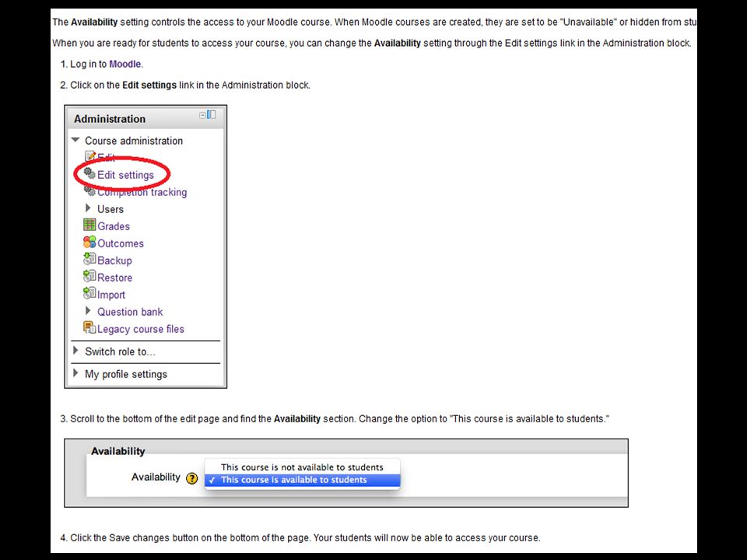Open the Restore link

click(115, 278)
